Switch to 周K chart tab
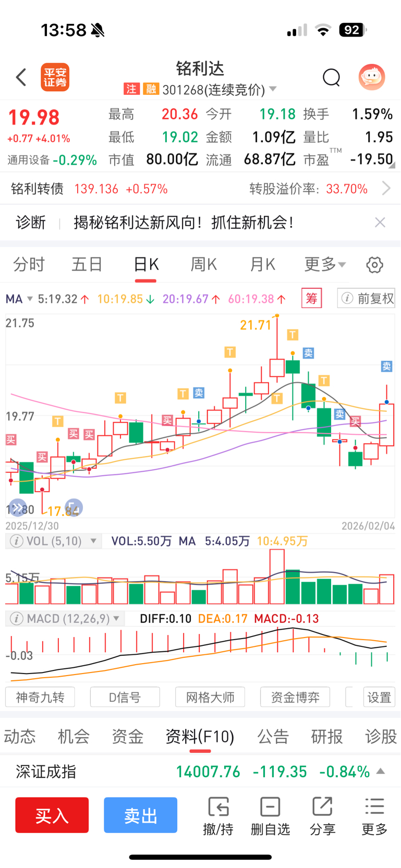 pyautogui.click(x=204, y=264)
